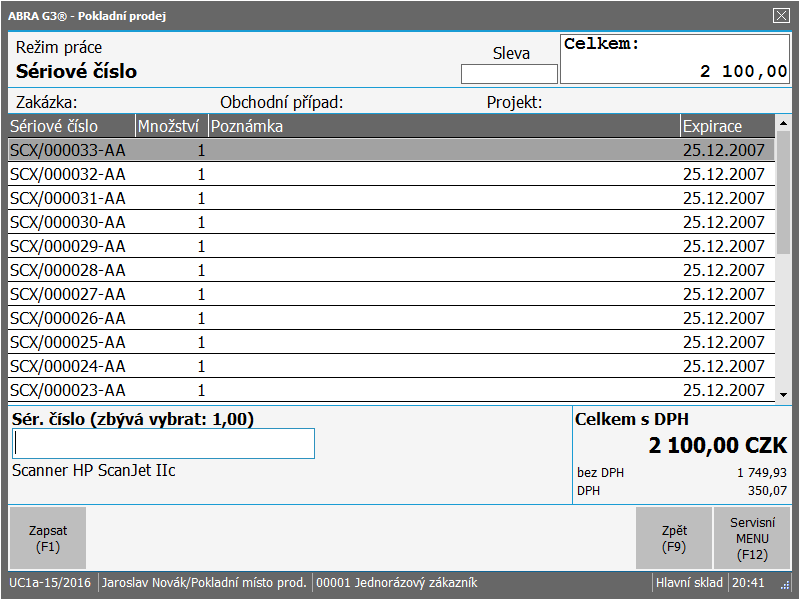Click the resize grip in status bar
Viewport: 800px width, 600px height.
tap(785, 585)
